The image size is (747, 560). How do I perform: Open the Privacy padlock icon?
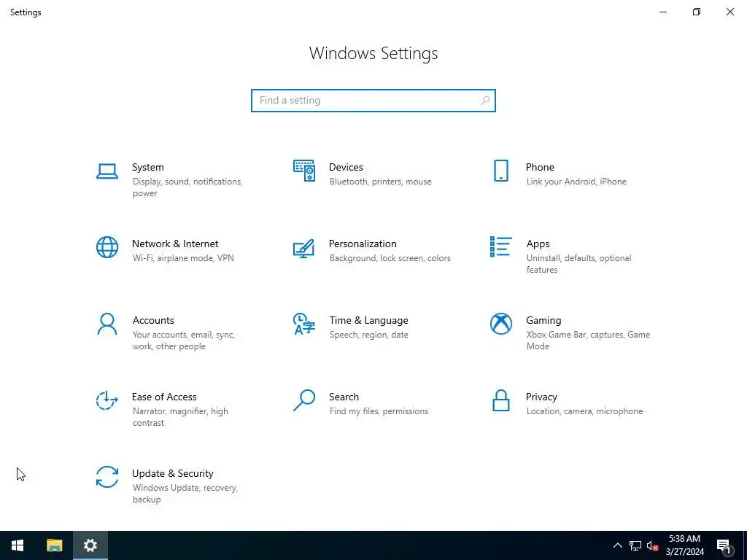(x=500, y=400)
